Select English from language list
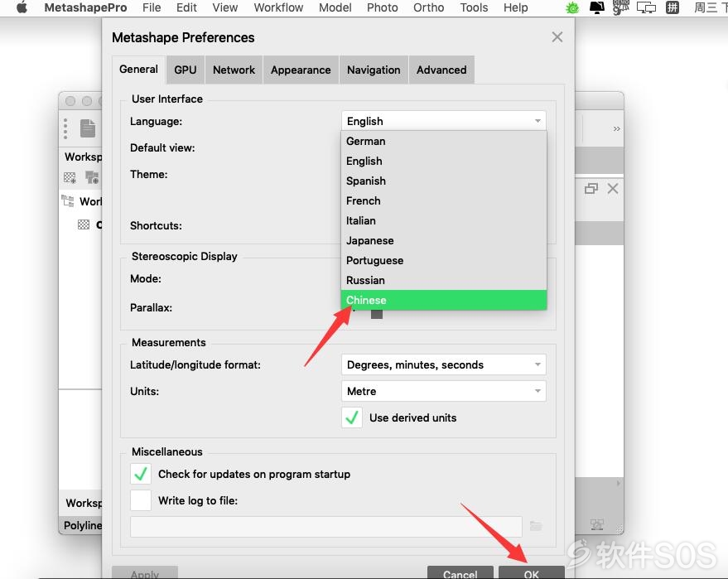Screen dimensions: 728x579 (x=443, y=162)
